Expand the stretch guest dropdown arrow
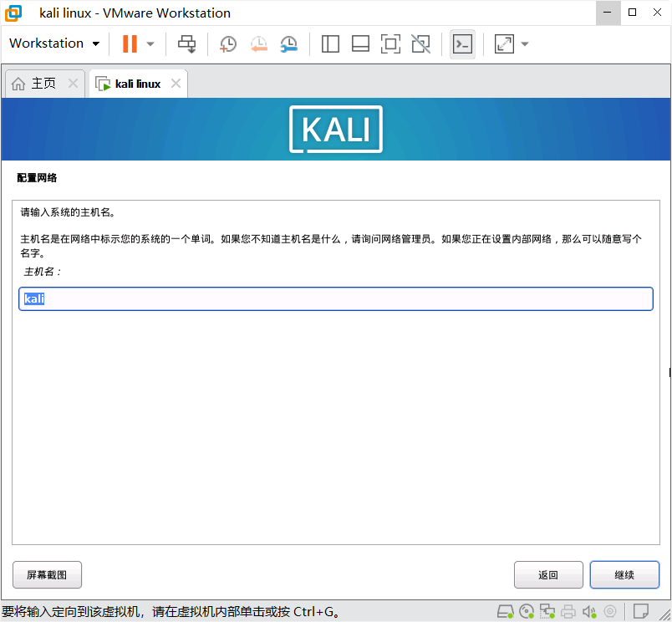The image size is (672, 622). pos(525,43)
